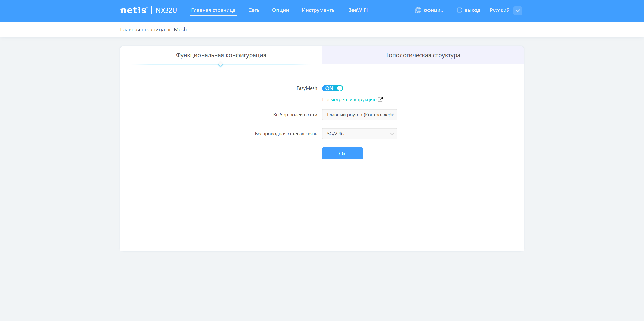Open the Опции menu
The width and height of the screenshot is (644, 321).
tap(280, 10)
